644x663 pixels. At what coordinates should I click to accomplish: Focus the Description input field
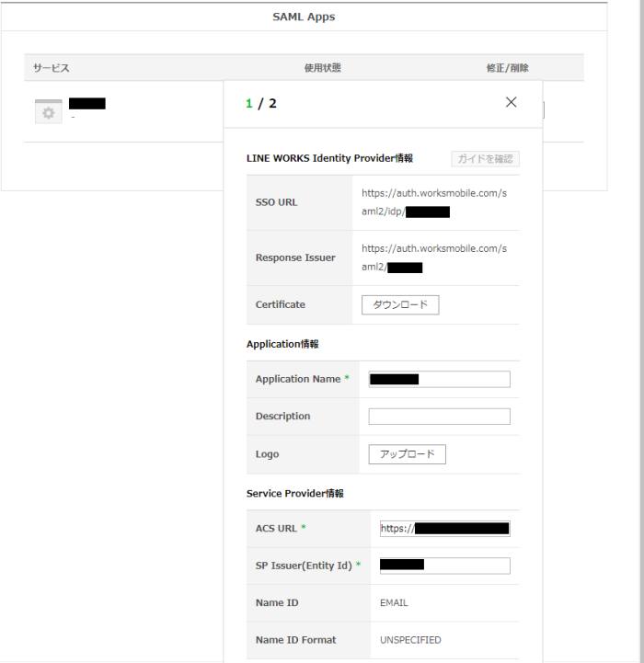(x=439, y=417)
